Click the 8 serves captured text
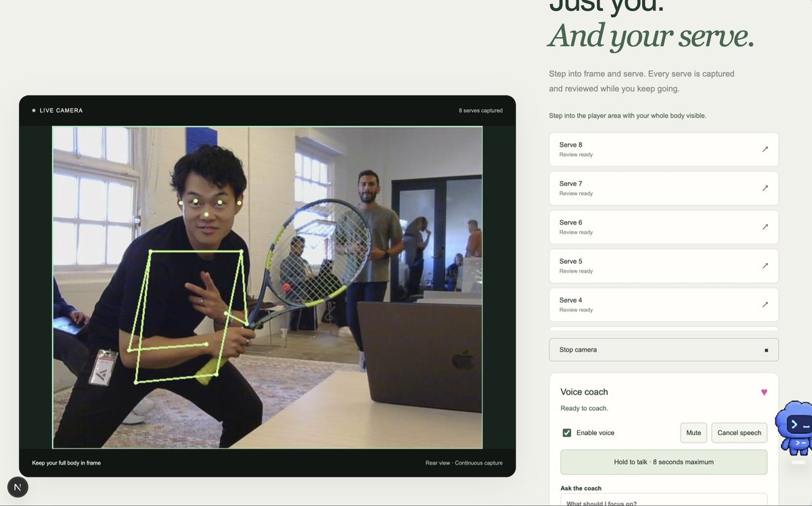Screen dimensions: 812x506 pyautogui.click(x=480, y=110)
